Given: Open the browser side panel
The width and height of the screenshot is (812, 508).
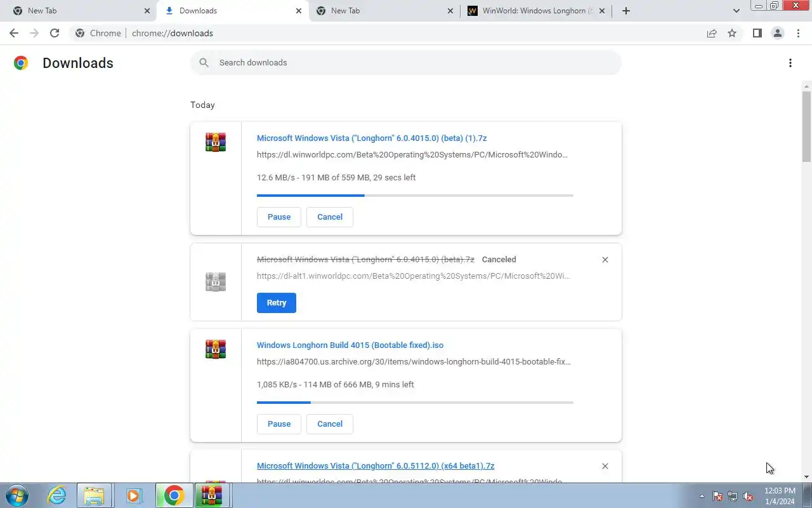Looking at the screenshot, I should click(757, 33).
